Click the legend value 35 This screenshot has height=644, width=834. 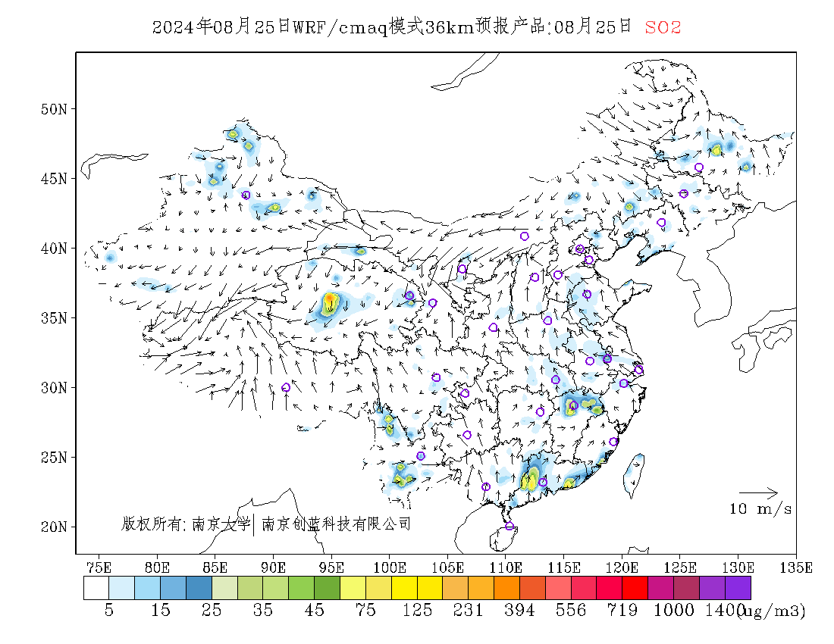(263, 610)
